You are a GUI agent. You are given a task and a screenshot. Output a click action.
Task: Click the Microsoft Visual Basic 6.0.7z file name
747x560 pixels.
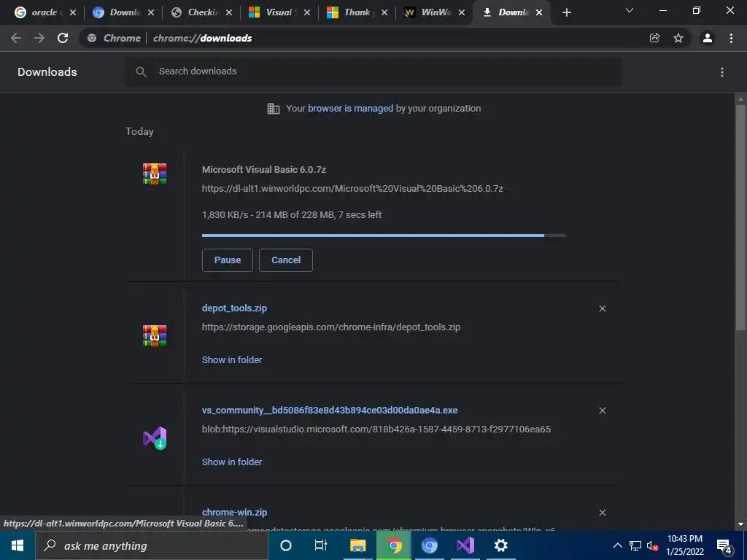[264, 169]
